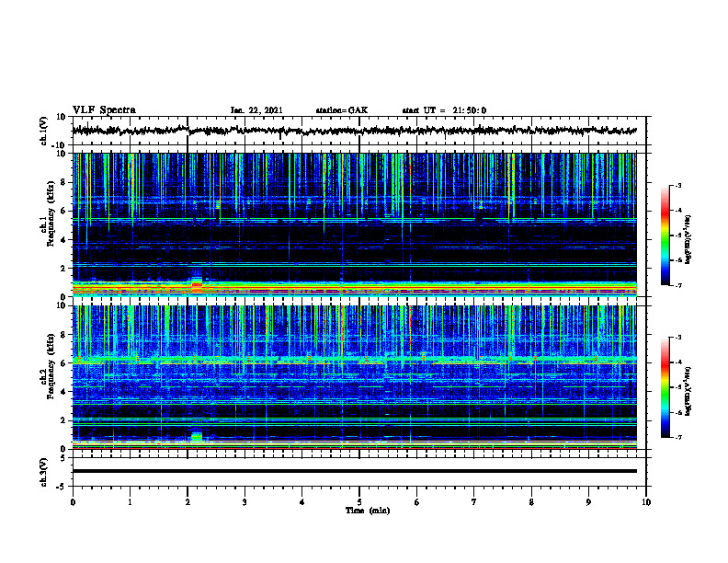
Task: Click the "4" kHz tick of ch.2 spectrogram
Action: [x=63, y=392]
